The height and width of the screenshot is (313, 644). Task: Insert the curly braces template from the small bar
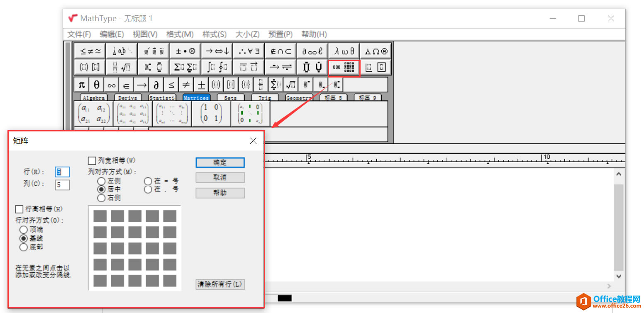click(246, 85)
